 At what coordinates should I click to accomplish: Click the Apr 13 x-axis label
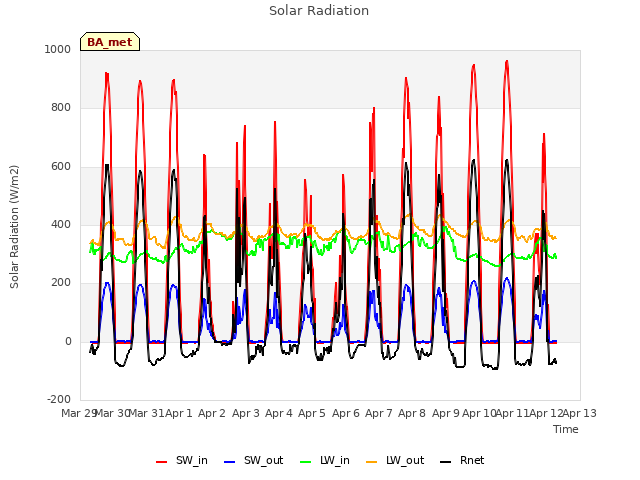pyautogui.click(x=580, y=413)
